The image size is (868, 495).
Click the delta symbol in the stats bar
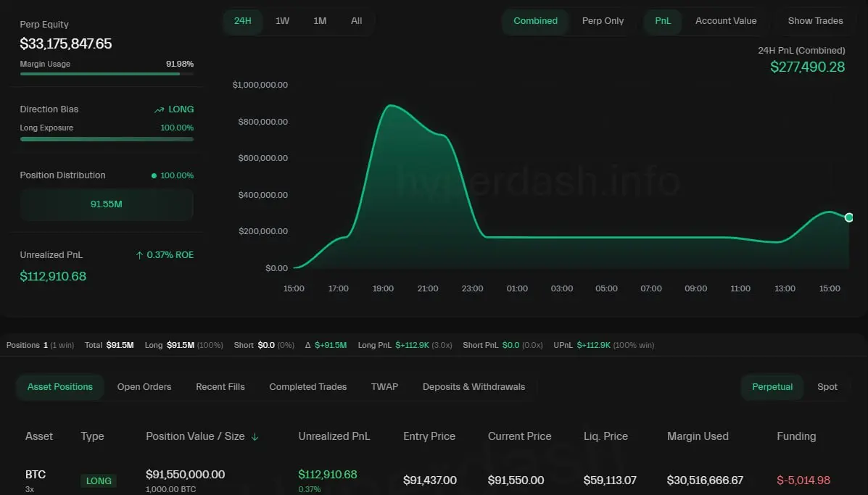pos(307,345)
